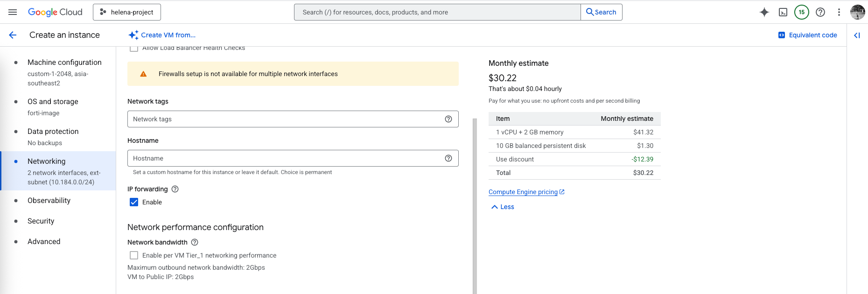The image size is (868, 294).
Task: Click the help icon in Network tags field
Action: point(448,119)
